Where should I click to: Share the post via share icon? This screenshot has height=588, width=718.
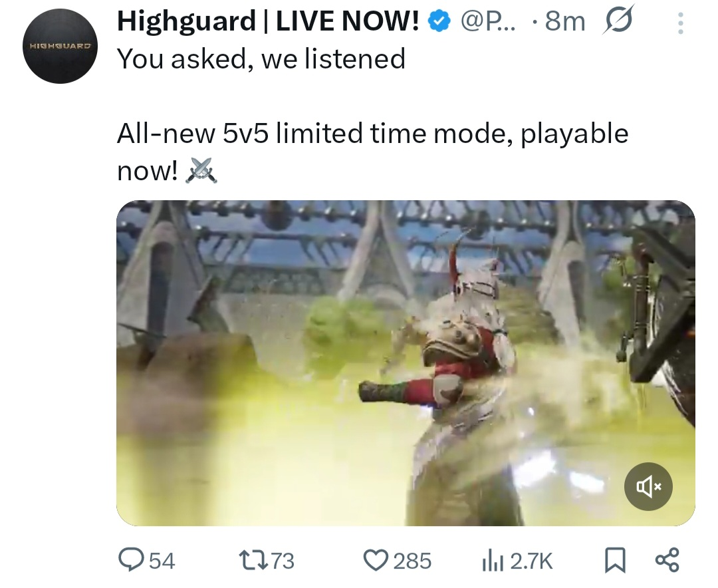667,560
